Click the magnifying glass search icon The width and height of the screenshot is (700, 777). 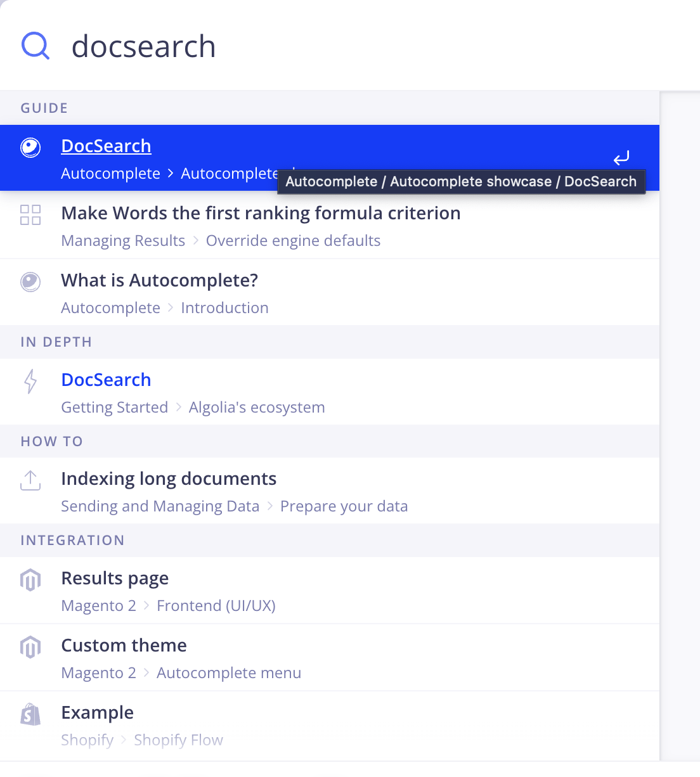pyautogui.click(x=35, y=45)
